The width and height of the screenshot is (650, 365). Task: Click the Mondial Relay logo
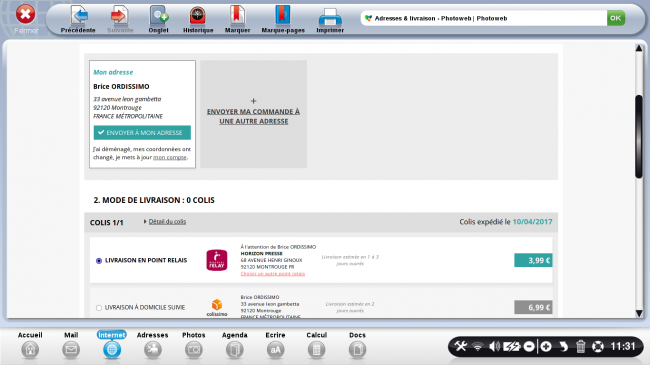pos(217,260)
